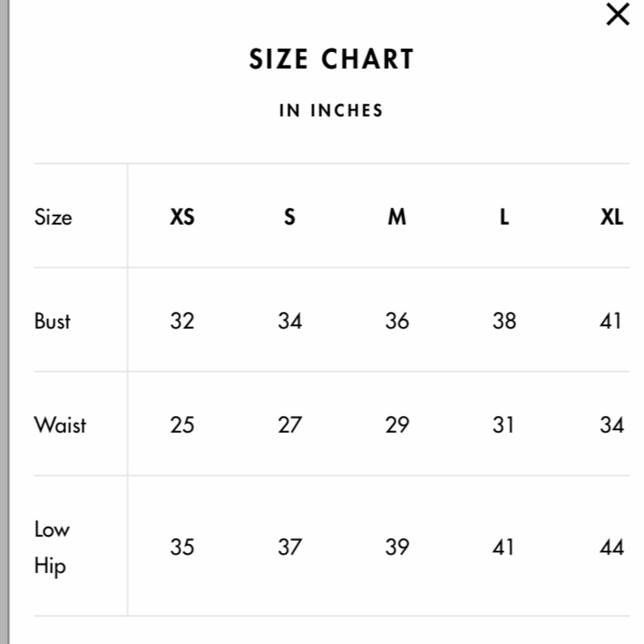
Task: Select the L size column header
Action: tap(504, 217)
